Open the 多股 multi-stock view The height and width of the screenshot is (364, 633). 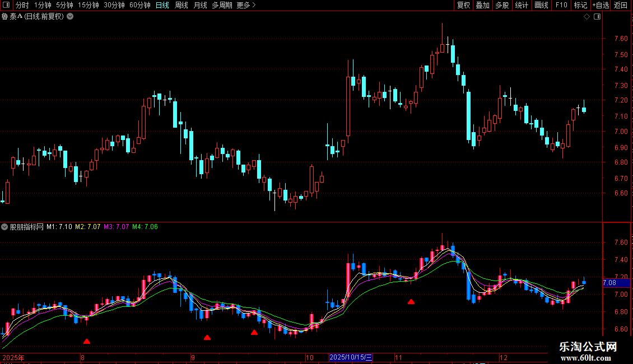point(502,5)
